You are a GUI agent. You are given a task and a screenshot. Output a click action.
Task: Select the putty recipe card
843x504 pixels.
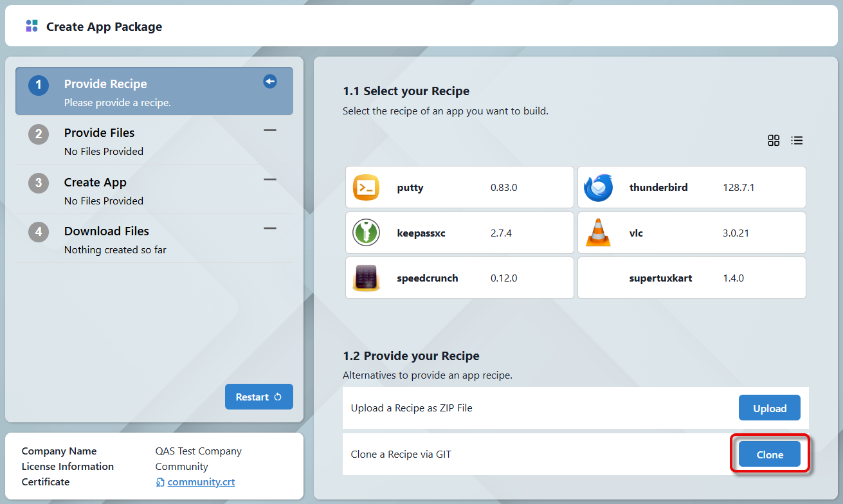click(x=460, y=187)
